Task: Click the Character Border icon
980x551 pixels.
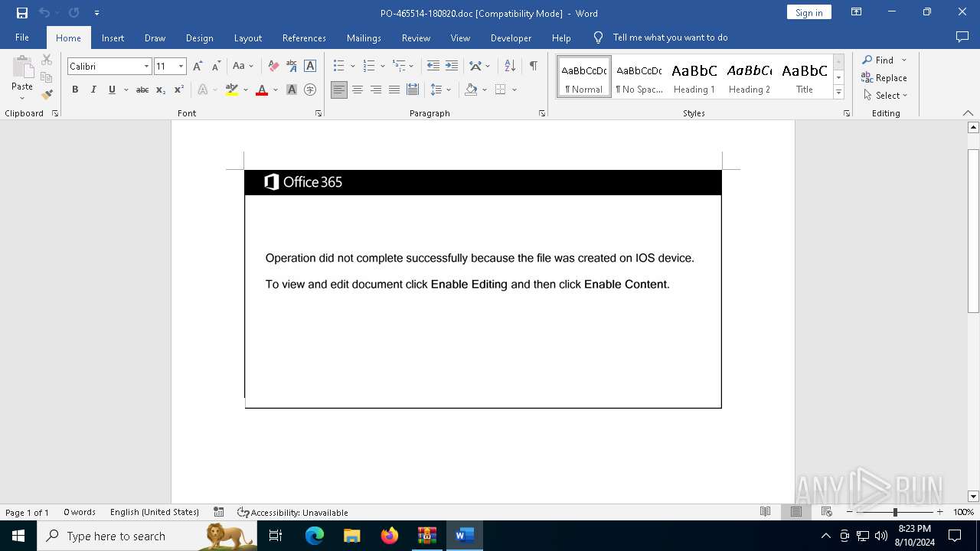Action: [x=310, y=66]
